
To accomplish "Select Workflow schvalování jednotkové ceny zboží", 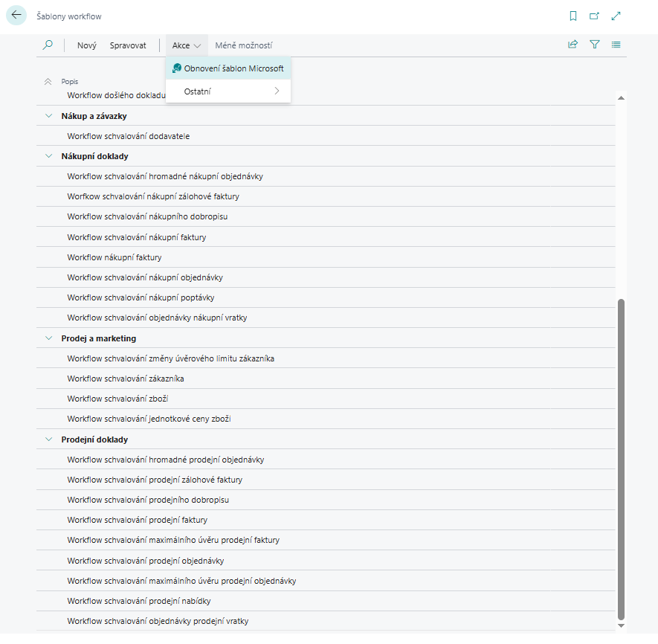I will point(326,419).
